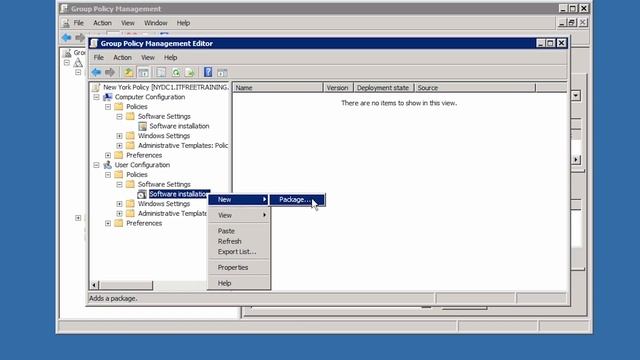Collapse Policies under User Configuration
640x360 pixels.
pos(108,175)
